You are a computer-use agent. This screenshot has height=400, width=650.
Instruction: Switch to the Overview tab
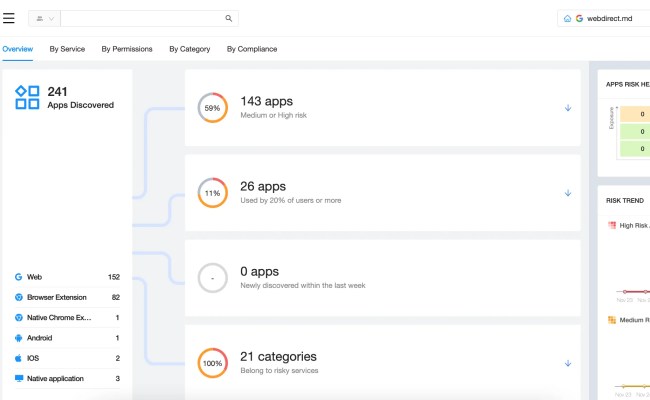tap(17, 49)
